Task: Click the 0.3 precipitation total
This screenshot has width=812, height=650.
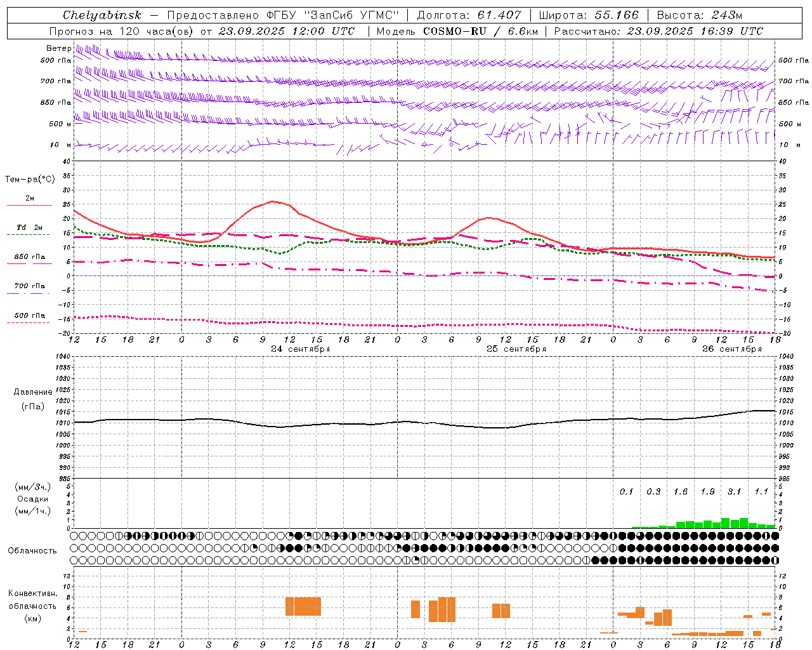Action: coord(653,491)
